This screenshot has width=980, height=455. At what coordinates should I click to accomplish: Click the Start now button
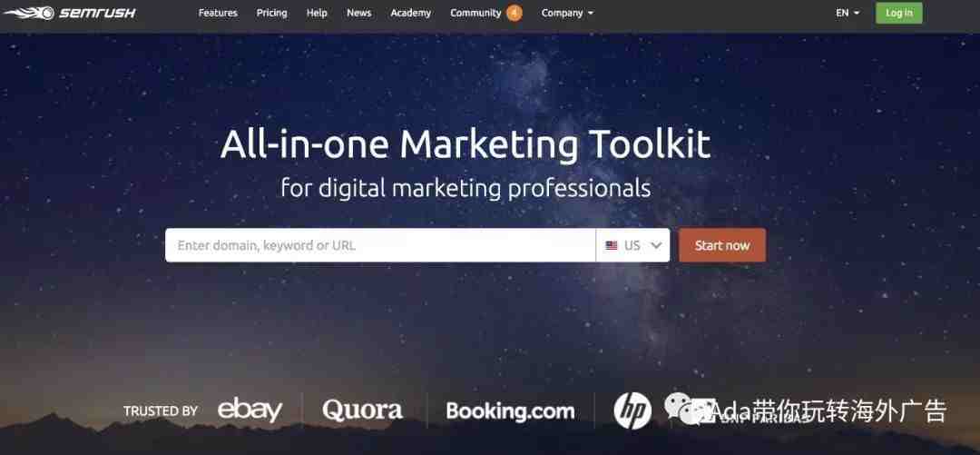click(x=722, y=245)
